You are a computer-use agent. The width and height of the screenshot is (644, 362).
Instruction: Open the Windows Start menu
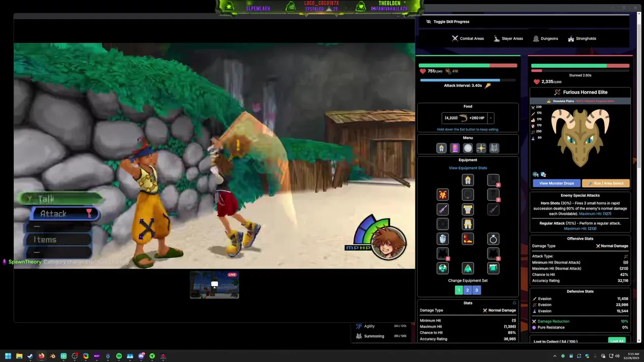tap(8, 356)
